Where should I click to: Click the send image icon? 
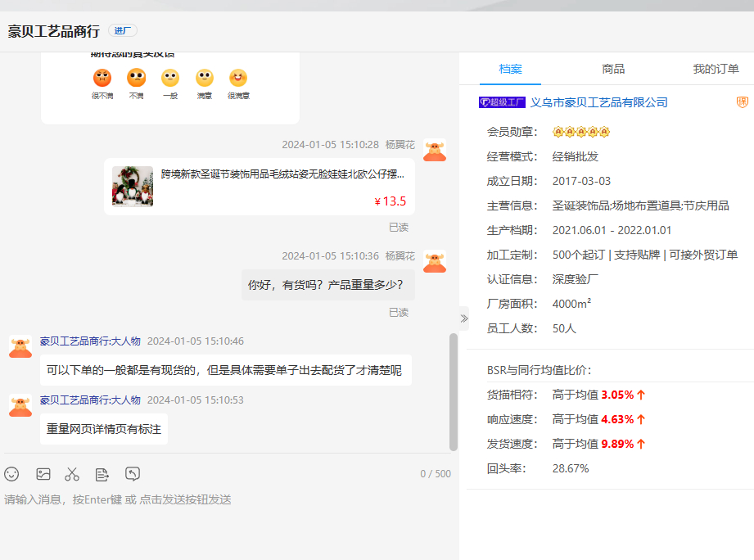click(43, 474)
